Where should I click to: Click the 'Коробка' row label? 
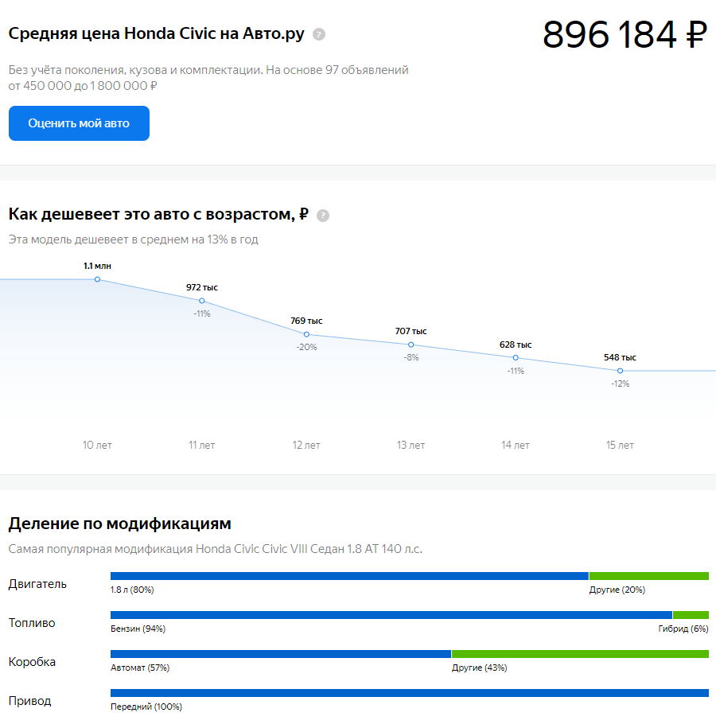pos(32,662)
